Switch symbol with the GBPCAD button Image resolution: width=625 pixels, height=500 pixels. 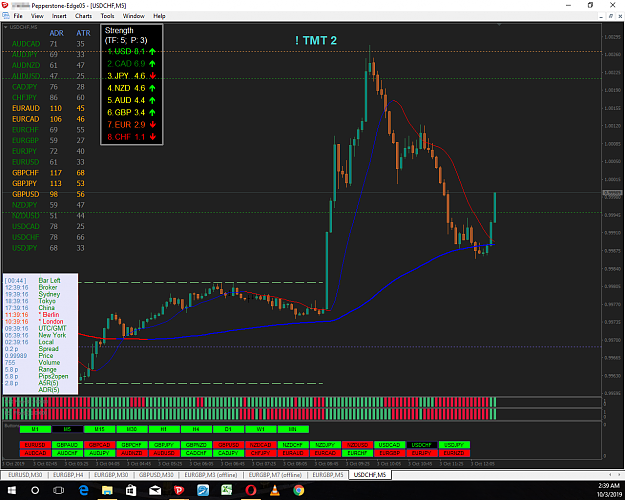(x=100, y=445)
